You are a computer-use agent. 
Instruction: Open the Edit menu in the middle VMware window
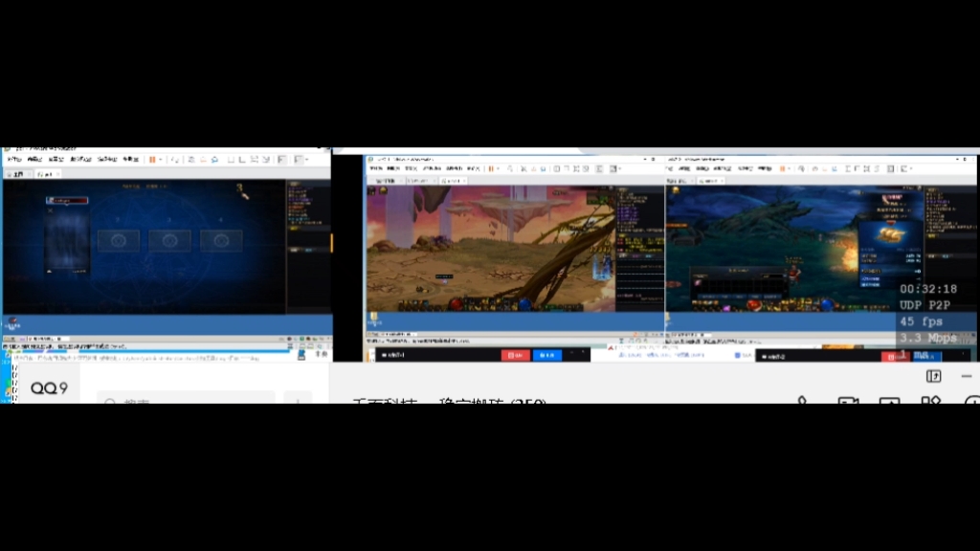393,168
